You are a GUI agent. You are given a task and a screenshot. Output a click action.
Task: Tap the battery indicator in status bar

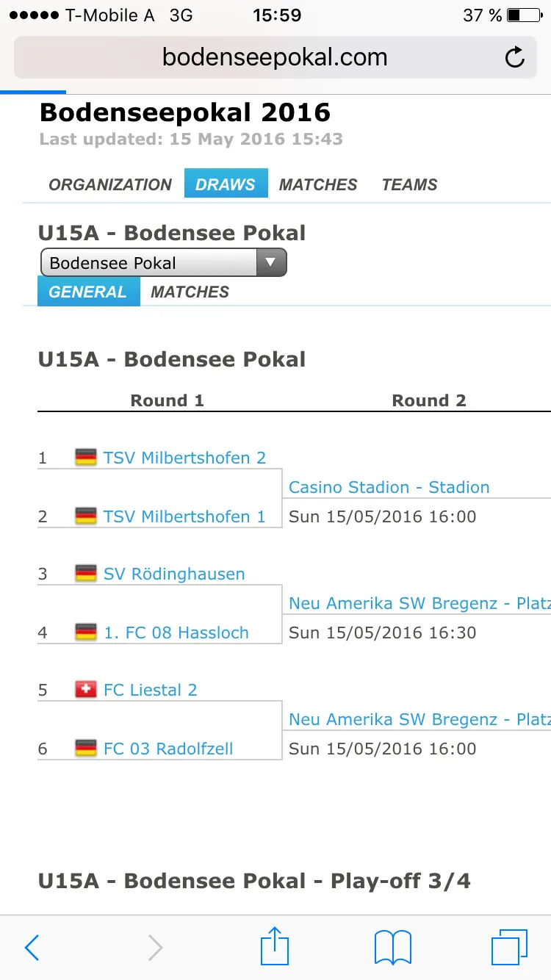click(524, 15)
